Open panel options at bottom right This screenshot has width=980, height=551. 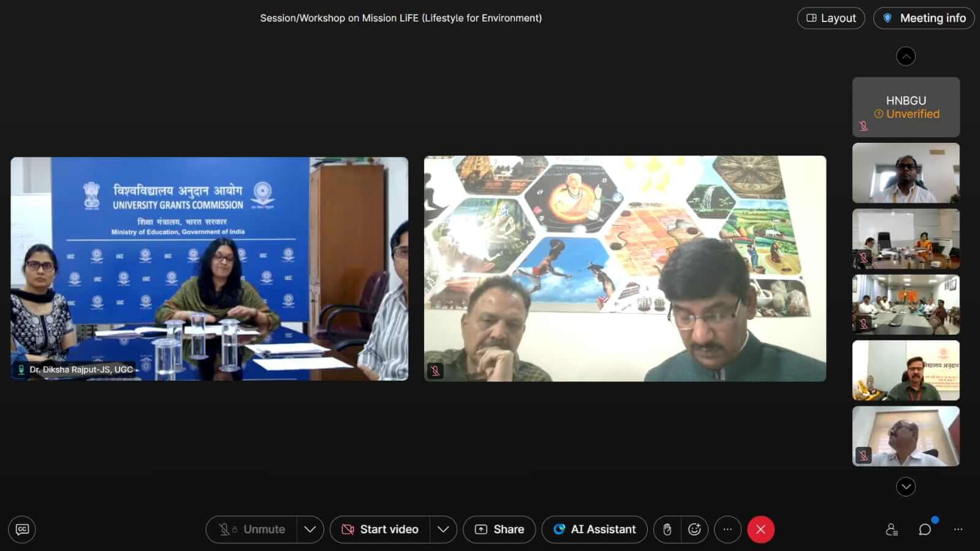[958, 530]
